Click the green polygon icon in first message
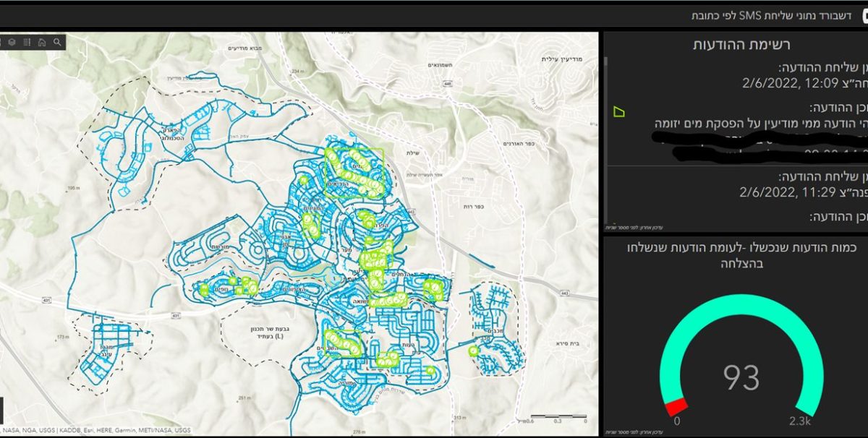Image resolution: width=868 pixels, height=438 pixels. 618,111
